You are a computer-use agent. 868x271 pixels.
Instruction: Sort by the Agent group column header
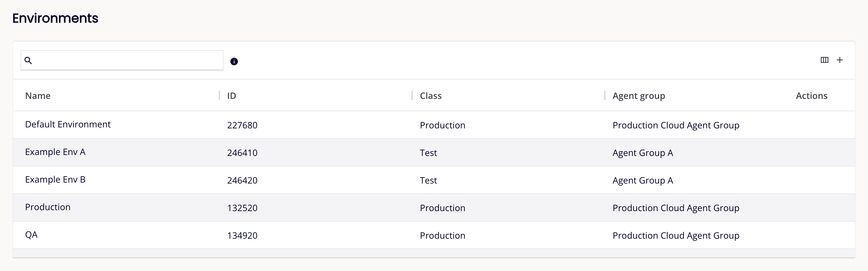pos(638,96)
